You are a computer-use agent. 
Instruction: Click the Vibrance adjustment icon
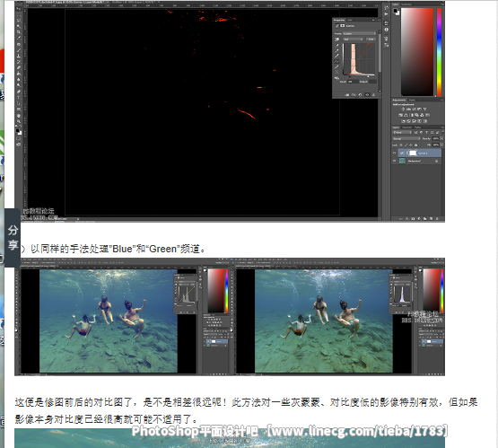click(x=425, y=109)
